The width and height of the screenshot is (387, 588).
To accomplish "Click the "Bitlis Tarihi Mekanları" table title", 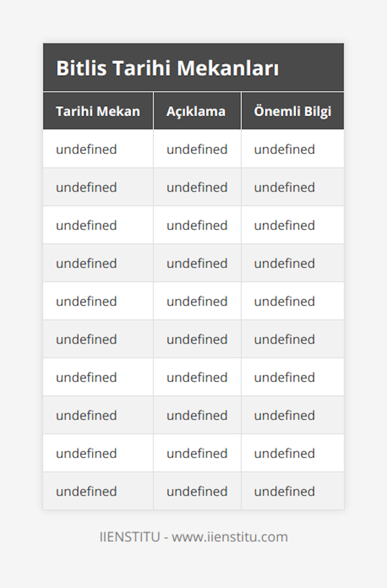I will [167, 68].
